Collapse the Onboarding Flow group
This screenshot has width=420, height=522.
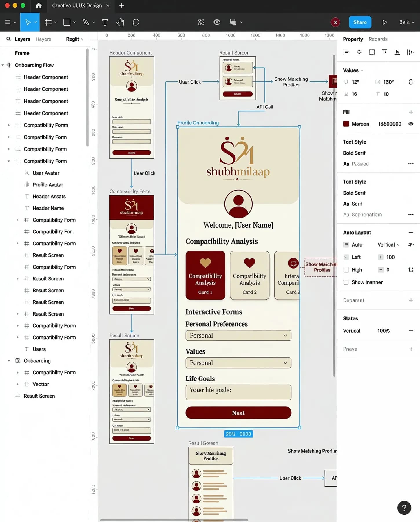click(x=3, y=65)
